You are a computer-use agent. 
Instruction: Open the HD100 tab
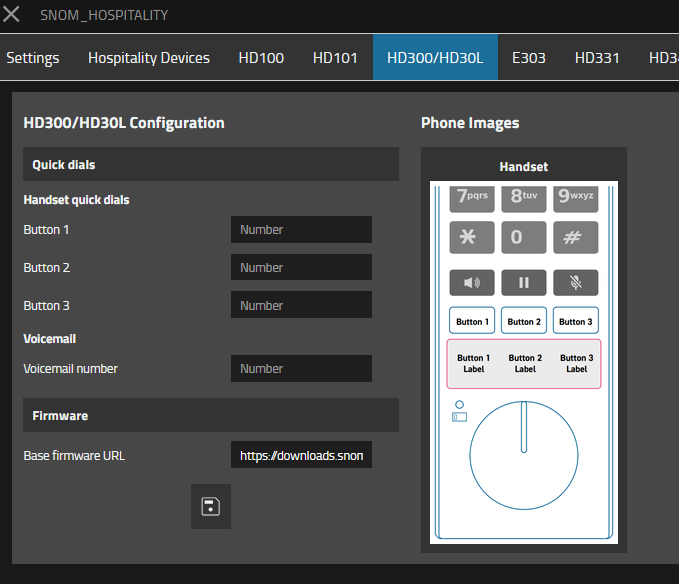click(x=261, y=58)
